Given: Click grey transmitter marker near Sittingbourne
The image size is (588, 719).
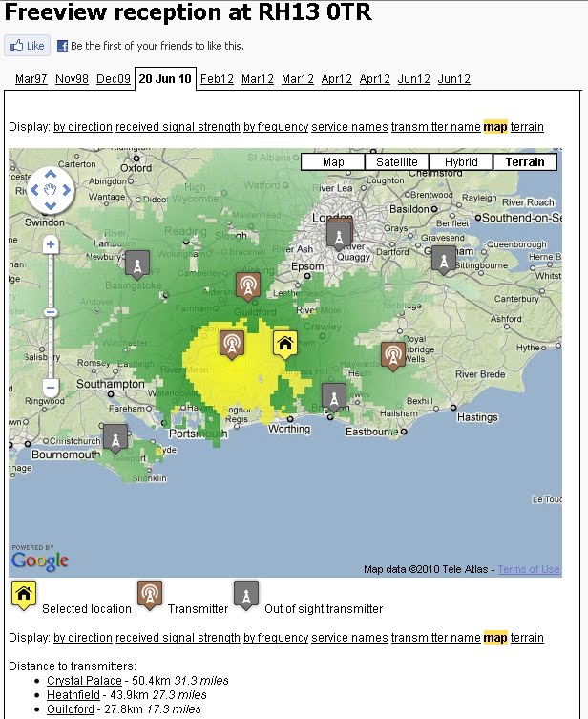Looking at the screenshot, I should coord(444,260).
